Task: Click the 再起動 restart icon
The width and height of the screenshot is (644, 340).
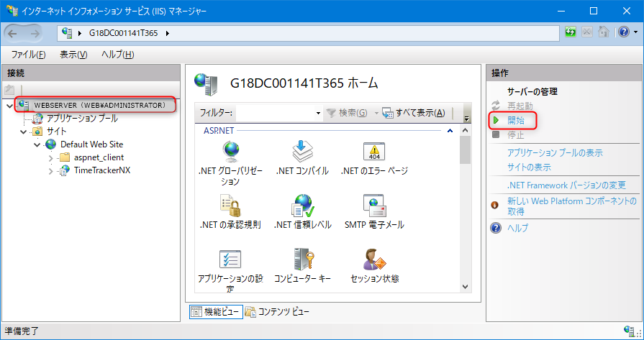Action: [x=496, y=106]
